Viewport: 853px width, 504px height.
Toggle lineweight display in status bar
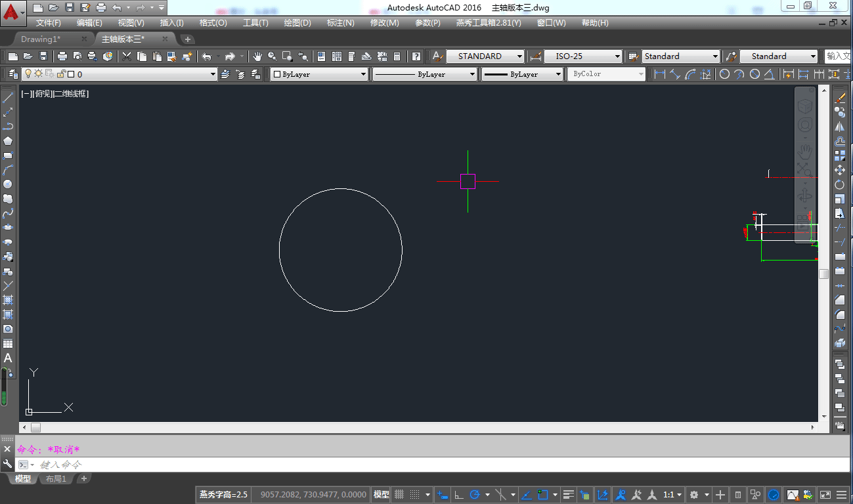pos(569,495)
